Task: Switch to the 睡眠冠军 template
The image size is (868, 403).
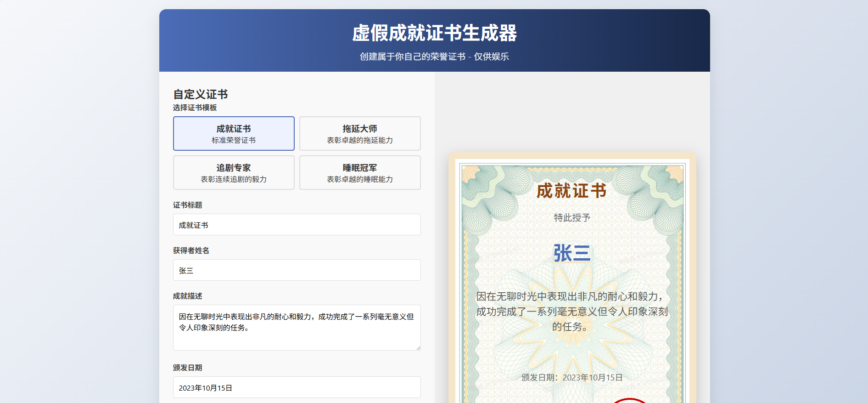Action: tap(360, 172)
